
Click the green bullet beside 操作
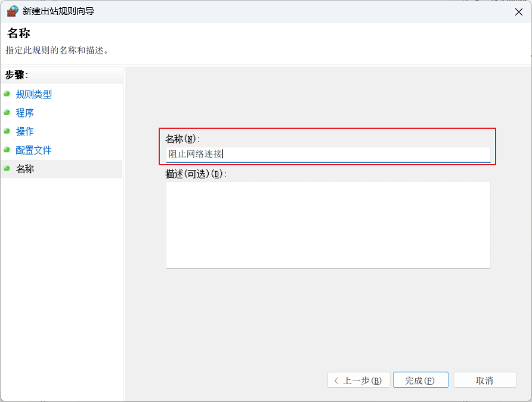point(7,131)
